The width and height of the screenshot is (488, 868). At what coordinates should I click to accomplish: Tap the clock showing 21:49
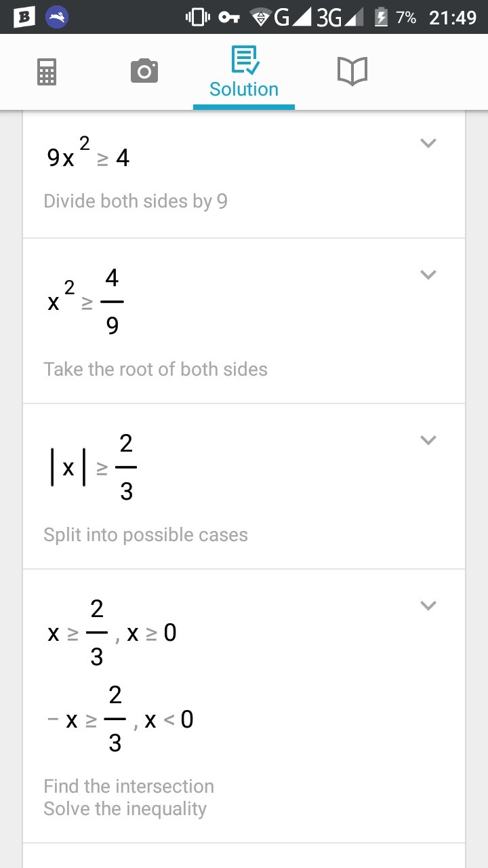pyautogui.click(x=453, y=17)
